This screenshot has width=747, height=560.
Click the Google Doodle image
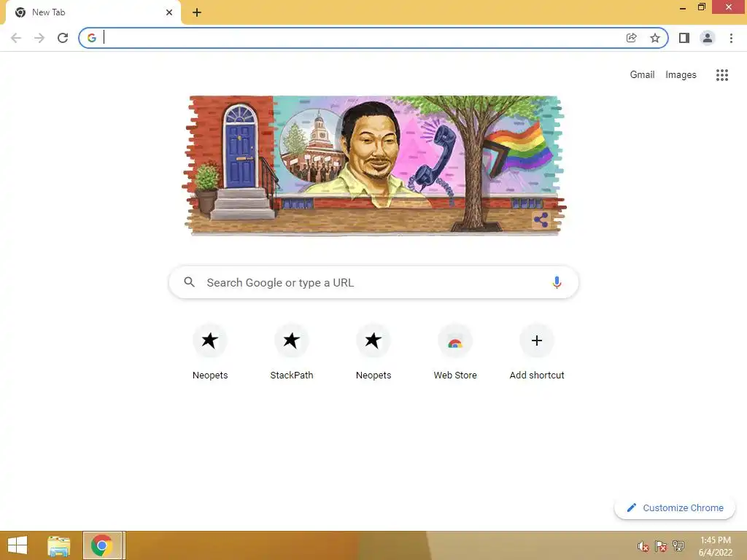click(x=374, y=166)
